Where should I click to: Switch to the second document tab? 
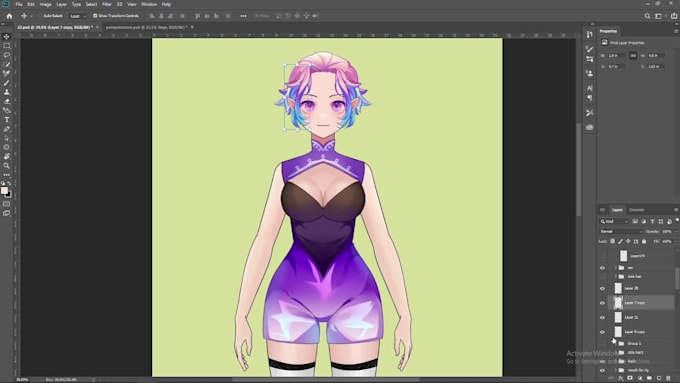click(x=147, y=27)
